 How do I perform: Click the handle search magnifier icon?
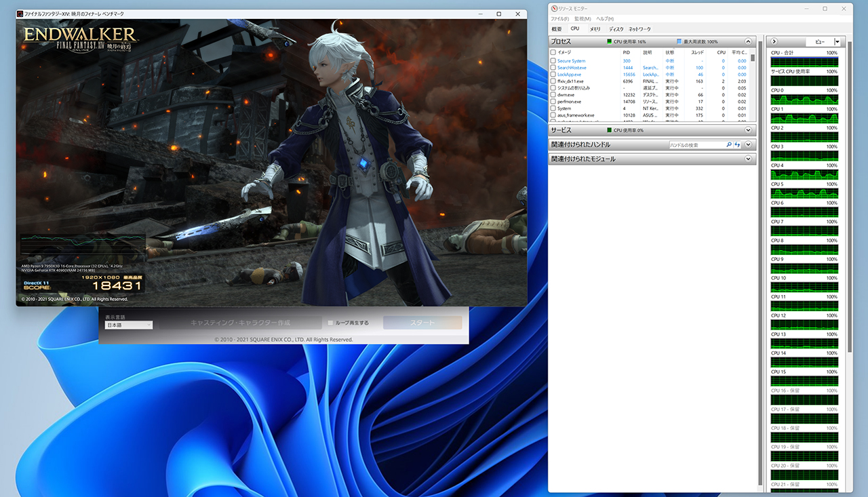pos(729,144)
